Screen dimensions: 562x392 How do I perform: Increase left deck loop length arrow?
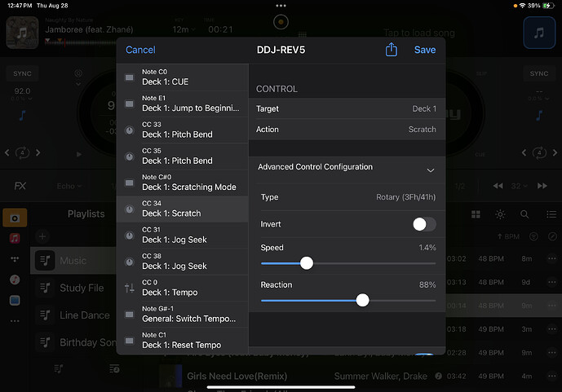click(x=38, y=152)
